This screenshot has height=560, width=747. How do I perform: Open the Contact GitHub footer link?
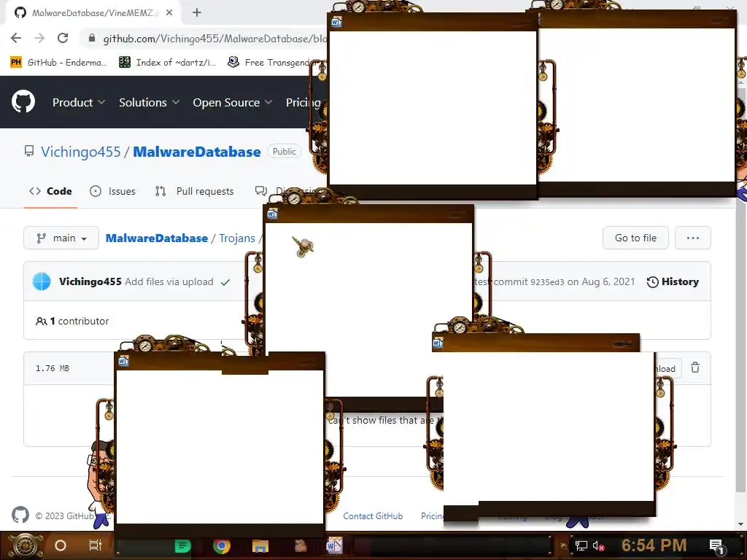(373, 516)
